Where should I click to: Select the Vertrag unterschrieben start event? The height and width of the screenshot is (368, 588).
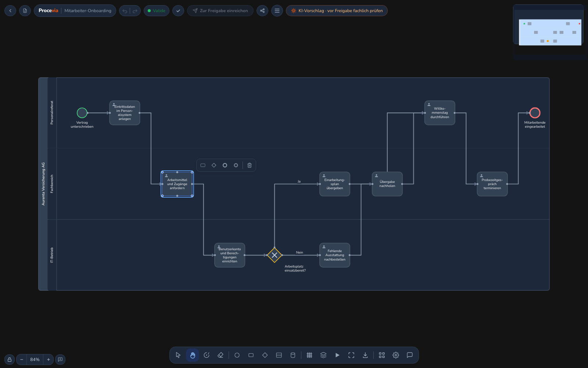point(82,113)
